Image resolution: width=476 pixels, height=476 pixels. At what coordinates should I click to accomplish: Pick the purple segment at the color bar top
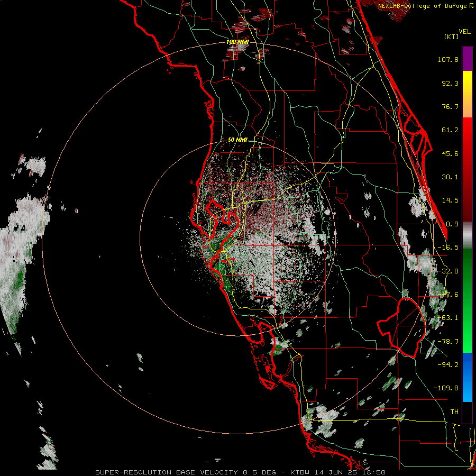click(467, 59)
